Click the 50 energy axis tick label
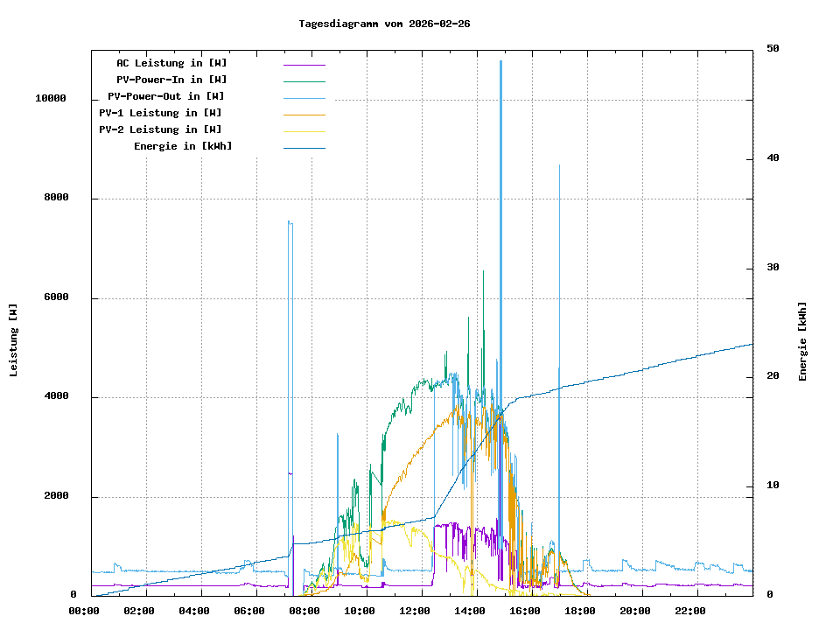Image resolution: width=840 pixels, height=630 pixels. tap(773, 49)
